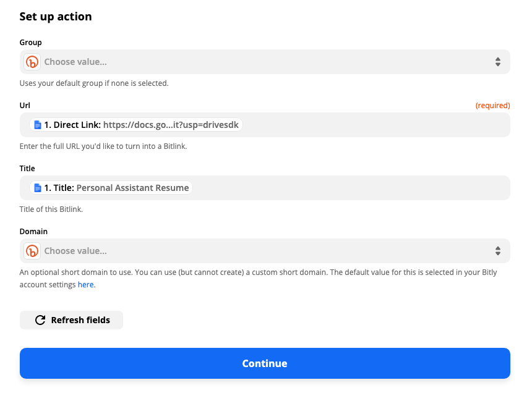Expand the Group dropdown arrows
The width and height of the screenshot is (532, 401).
(497, 62)
